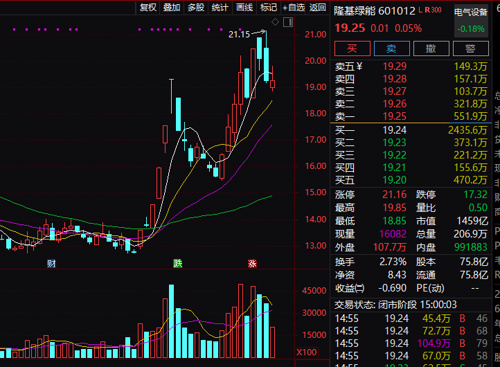Open the 统计 statistics menu
This screenshot has height=367, width=500.
[x=220, y=7]
